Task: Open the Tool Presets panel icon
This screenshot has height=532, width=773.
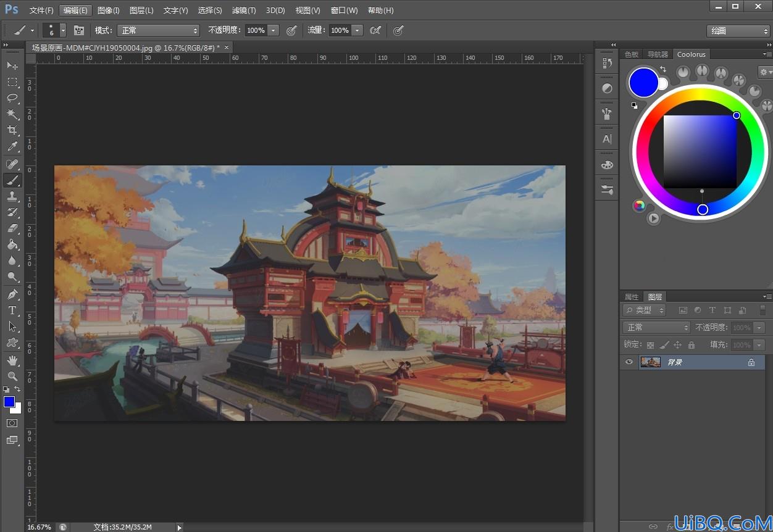Action: click(607, 190)
